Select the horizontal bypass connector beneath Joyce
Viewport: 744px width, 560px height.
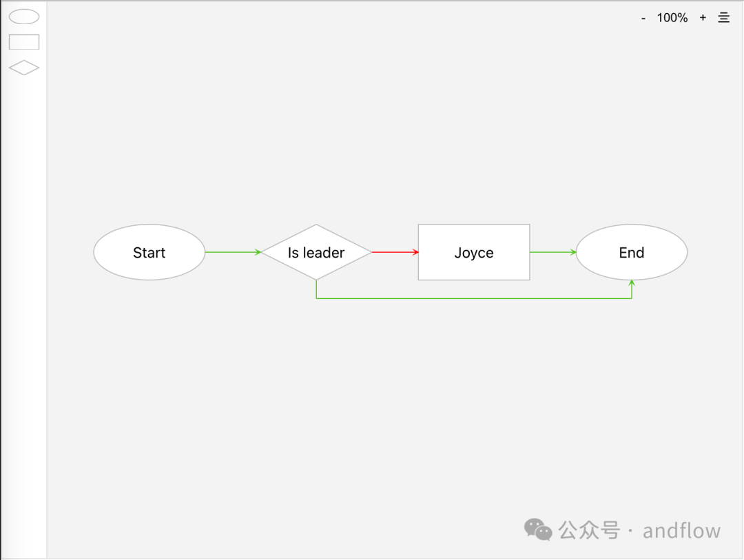tap(474, 298)
